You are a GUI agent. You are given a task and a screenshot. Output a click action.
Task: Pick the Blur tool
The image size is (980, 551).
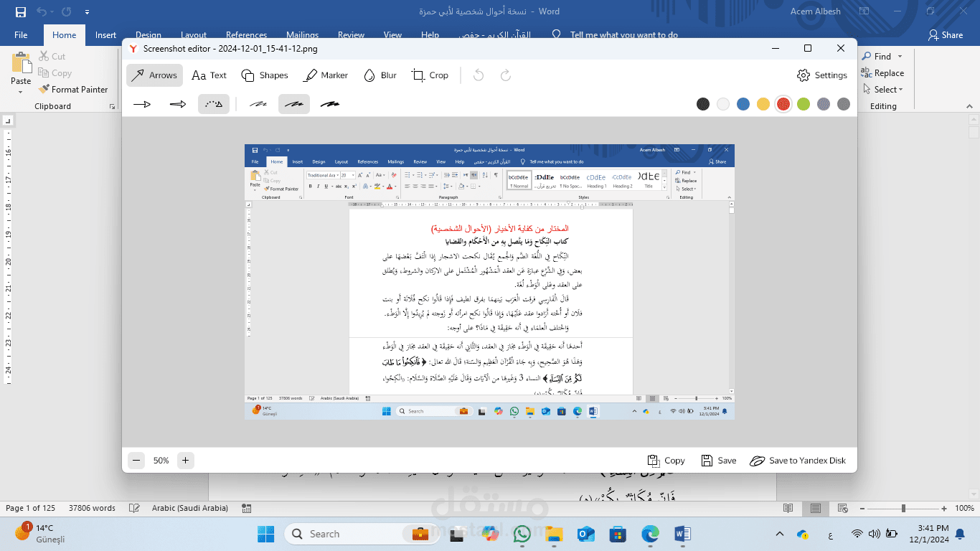coord(380,75)
